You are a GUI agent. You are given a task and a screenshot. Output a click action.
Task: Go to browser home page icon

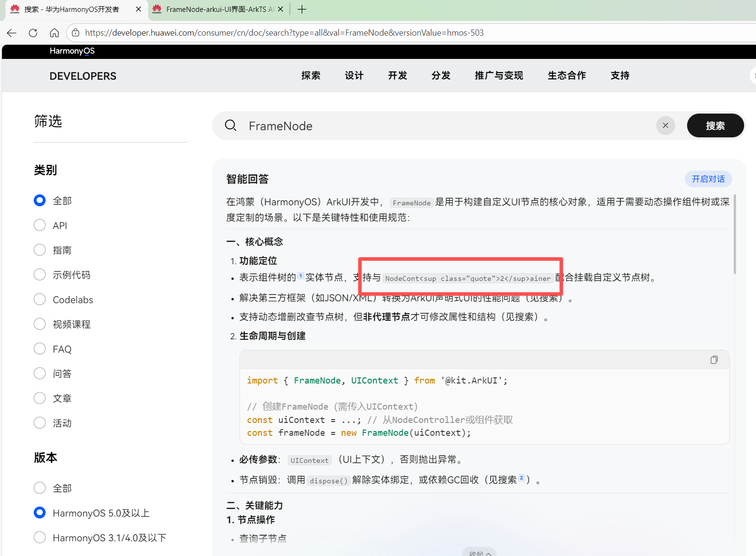pos(54,33)
